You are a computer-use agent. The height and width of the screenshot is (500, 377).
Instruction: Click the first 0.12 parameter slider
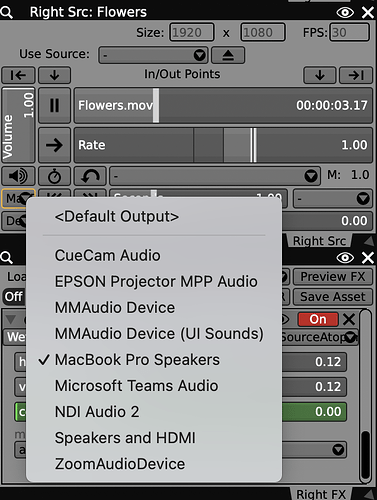pos(314,362)
